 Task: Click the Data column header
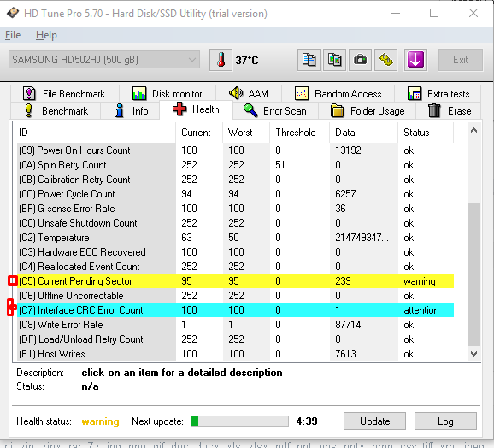click(x=363, y=133)
